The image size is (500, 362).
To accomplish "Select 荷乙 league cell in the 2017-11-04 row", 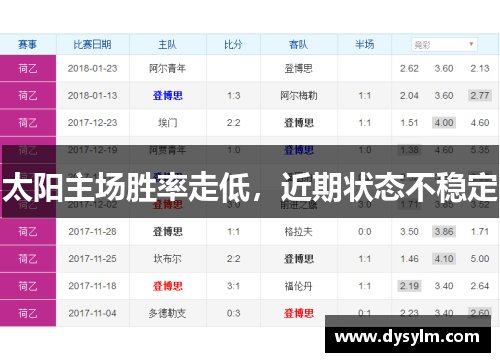I will pyautogui.click(x=28, y=313).
